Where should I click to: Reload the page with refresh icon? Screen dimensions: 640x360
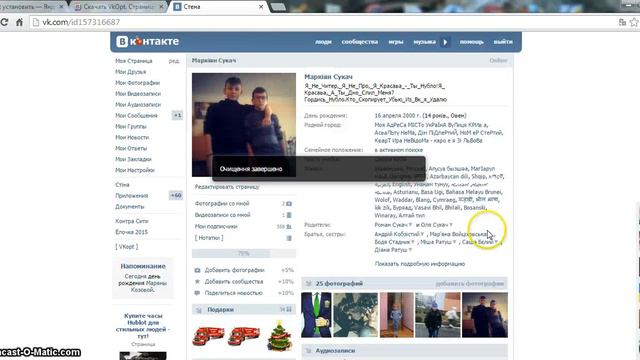pos(4,22)
